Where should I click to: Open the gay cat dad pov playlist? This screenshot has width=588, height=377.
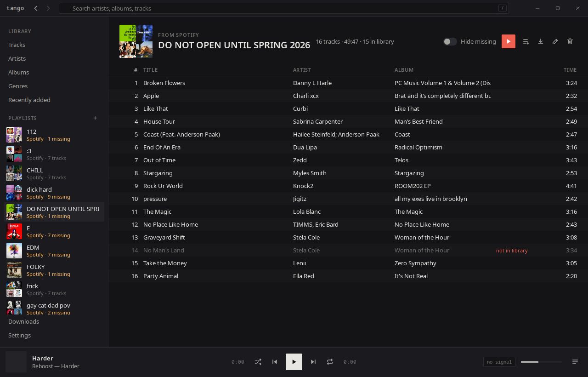tap(54, 307)
